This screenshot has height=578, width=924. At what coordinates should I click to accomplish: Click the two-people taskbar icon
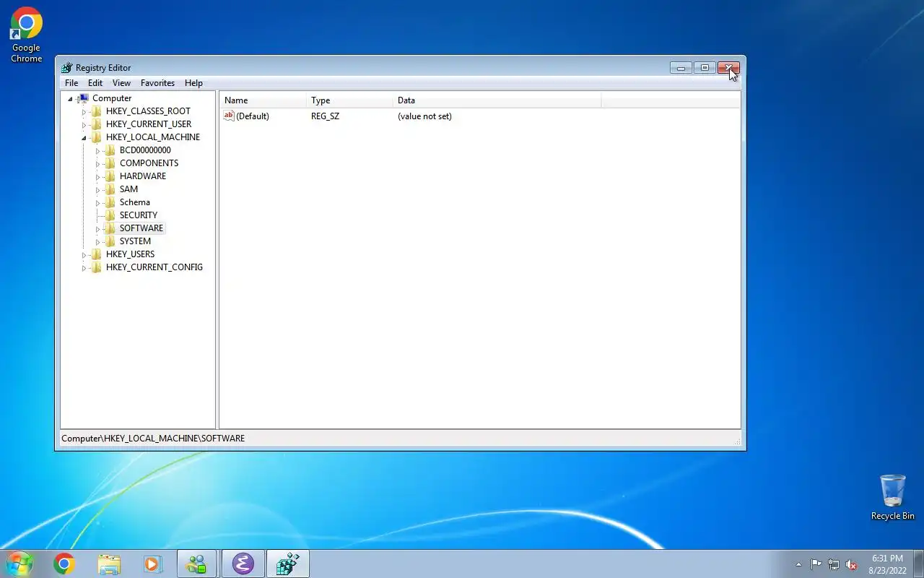tap(196, 564)
